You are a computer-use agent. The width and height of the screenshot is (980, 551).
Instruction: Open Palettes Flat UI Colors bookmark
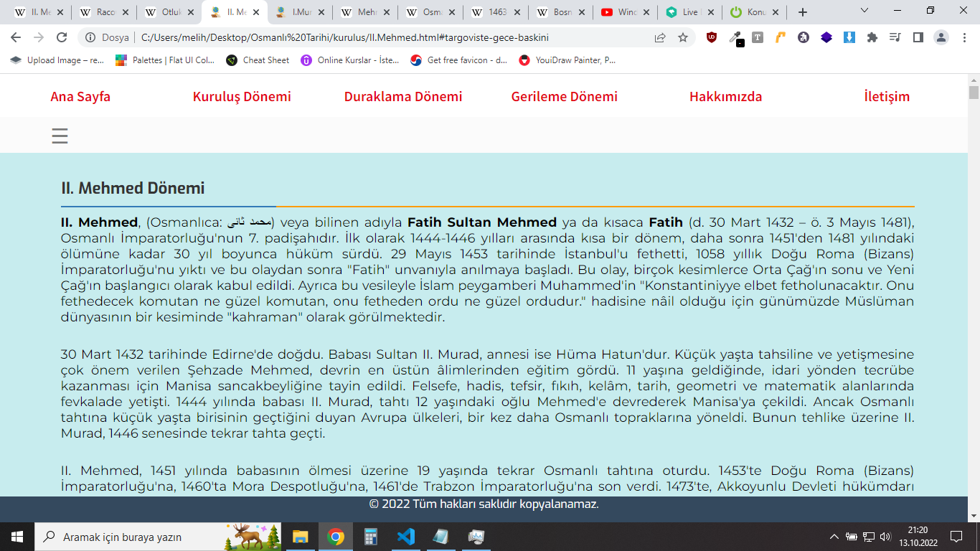pos(165,60)
